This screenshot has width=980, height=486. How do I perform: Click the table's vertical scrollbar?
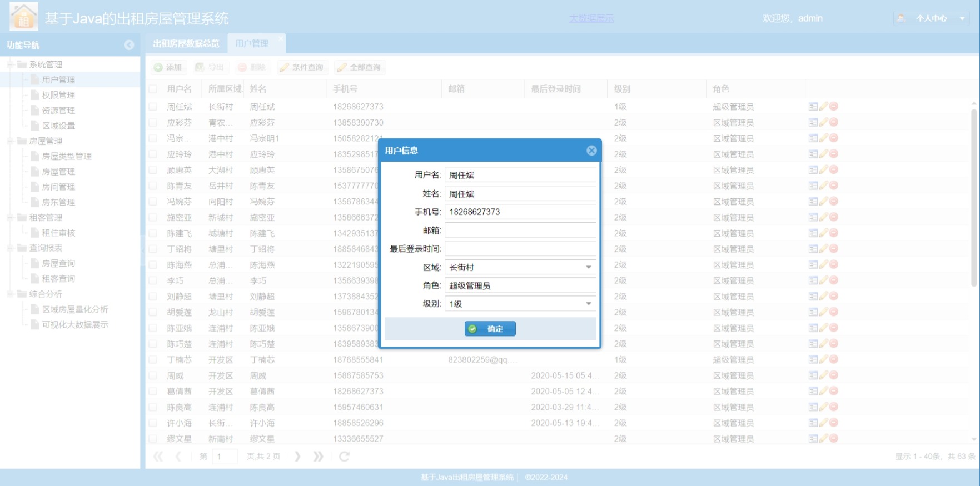[973, 197]
